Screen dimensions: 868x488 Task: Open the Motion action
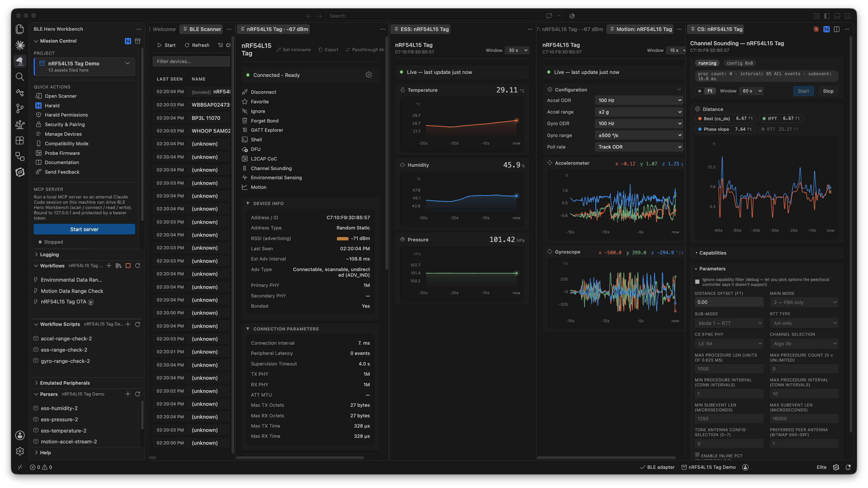click(254, 187)
